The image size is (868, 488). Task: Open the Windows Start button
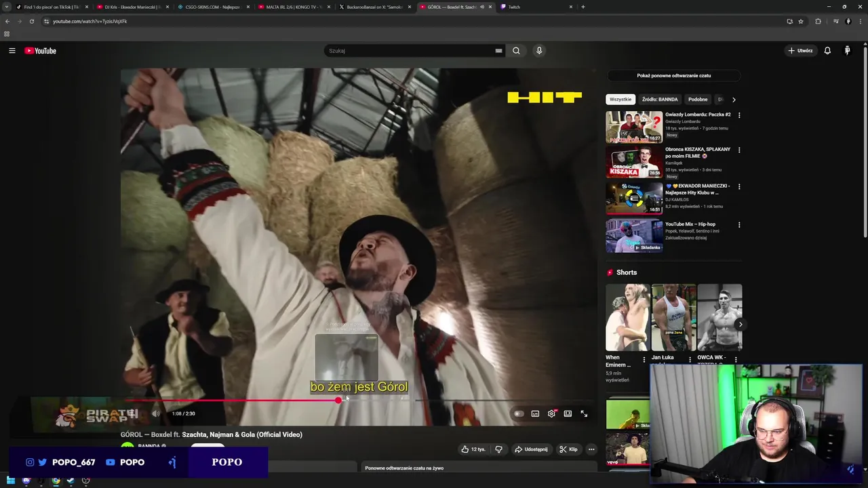coord(10,481)
